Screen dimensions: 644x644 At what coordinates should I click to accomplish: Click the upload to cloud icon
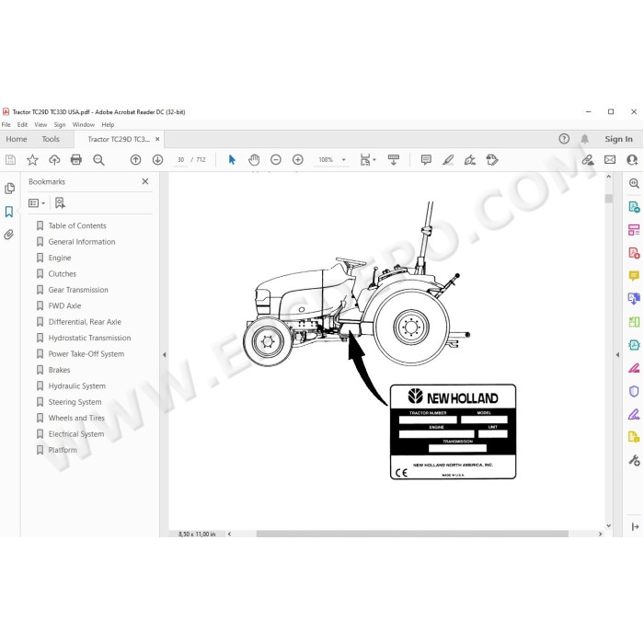[x=54, y=160]
